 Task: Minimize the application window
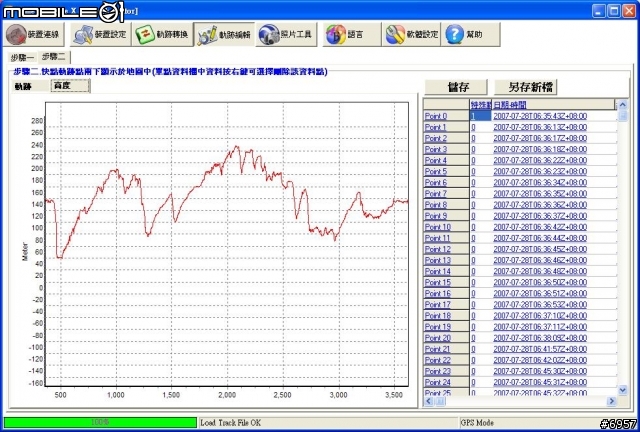coord(599,11)
